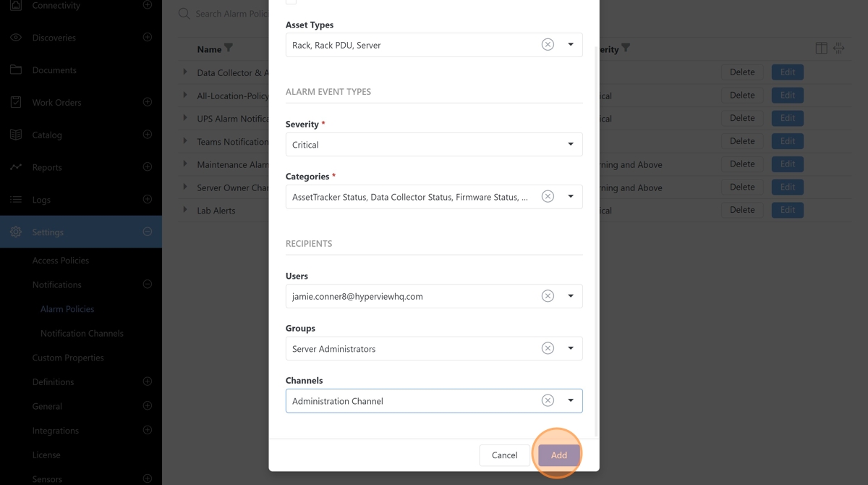Image resolution: width=868 pixels, height=485 pixels.
Task: Go to Access Policies
Action: click(x=61, y=261)
